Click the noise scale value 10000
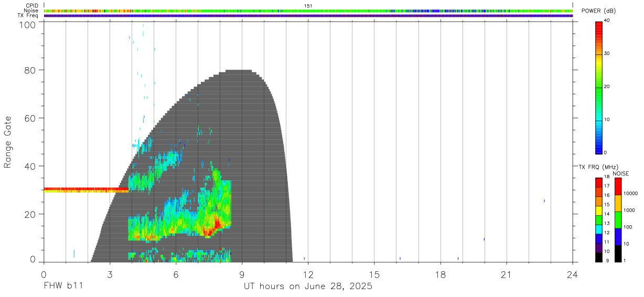This screenshot has height=297, width=644. (630, 194)
